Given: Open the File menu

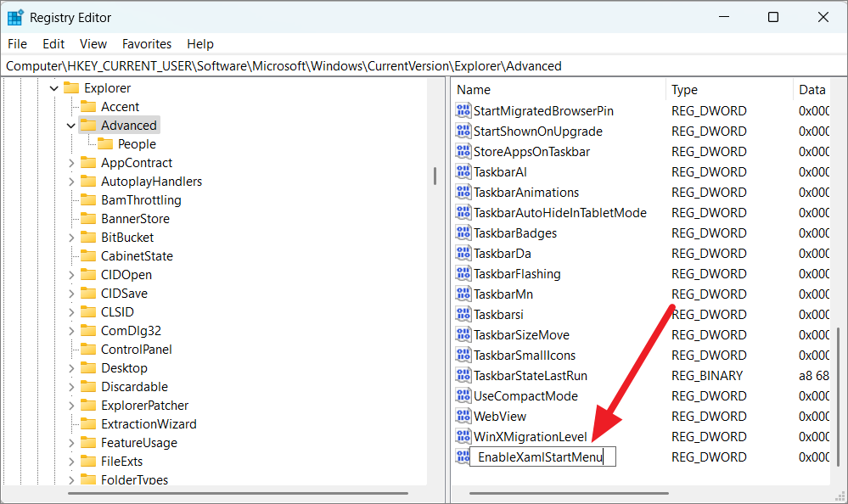Looking at the screenshot, I should (17, 44).
